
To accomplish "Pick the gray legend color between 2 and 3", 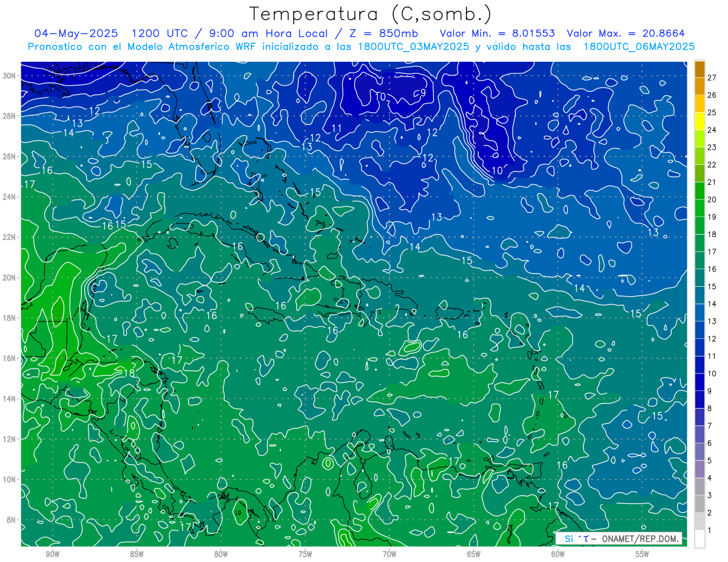I will point(699,504).
